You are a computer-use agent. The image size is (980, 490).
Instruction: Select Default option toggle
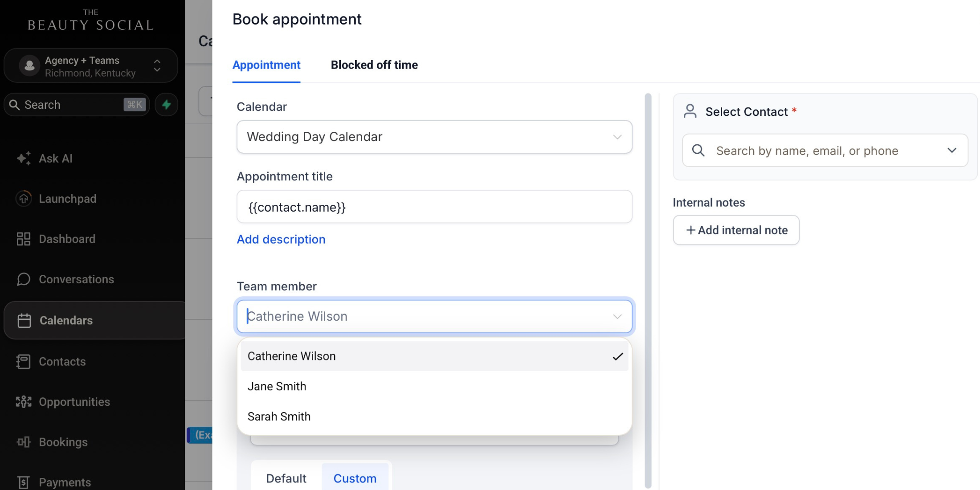[x=286, y=478]
